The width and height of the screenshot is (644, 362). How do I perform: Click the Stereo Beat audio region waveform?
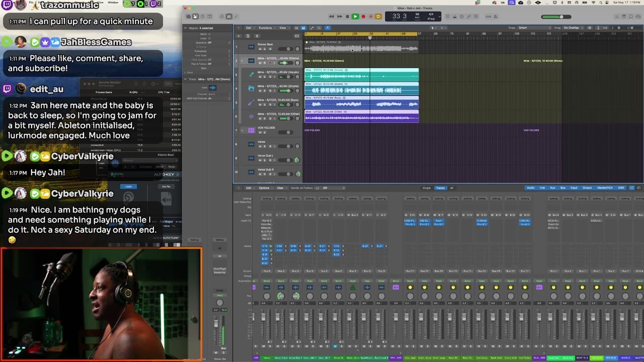coord(361,47)
